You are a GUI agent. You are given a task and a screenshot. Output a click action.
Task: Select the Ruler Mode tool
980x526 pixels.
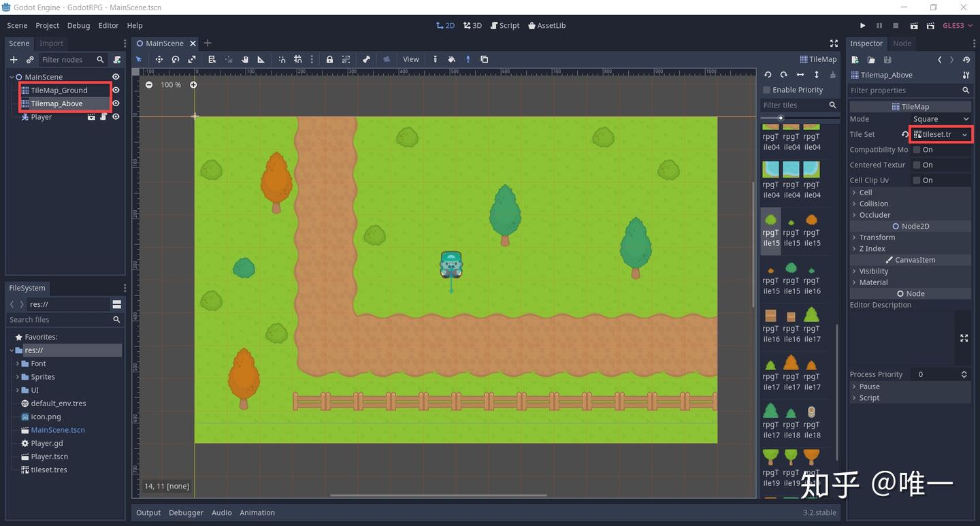tap(261, 59)
